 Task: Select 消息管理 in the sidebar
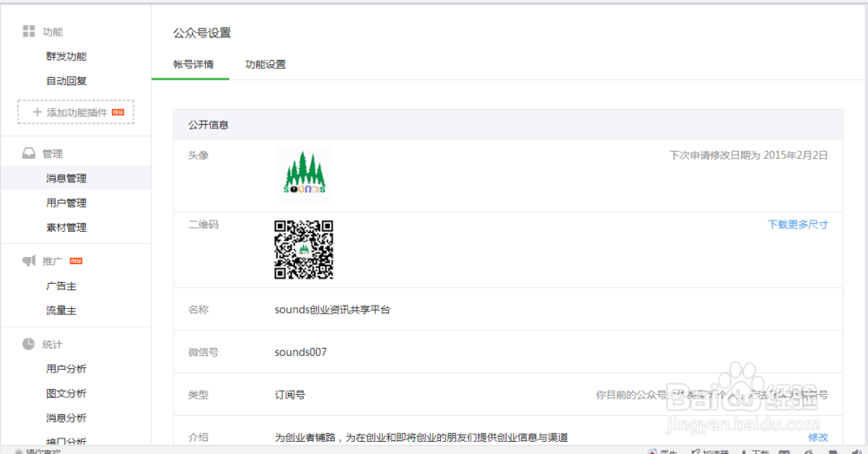(76, 178)
